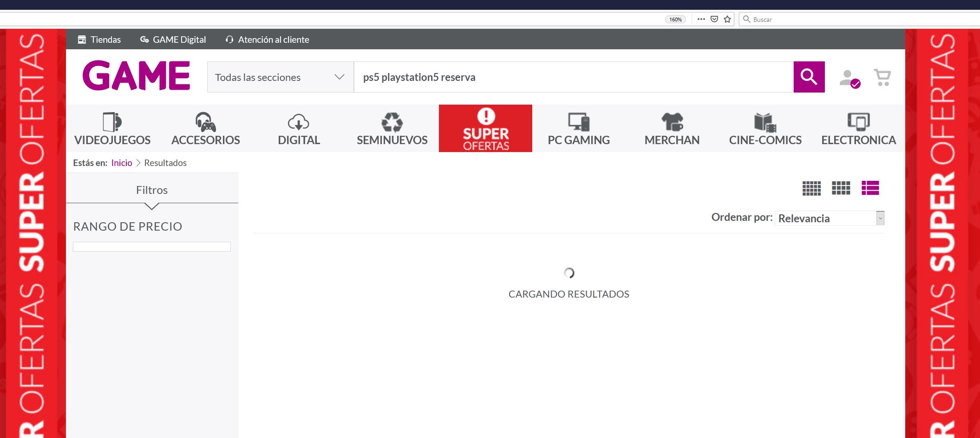Viewport: 980px width, 438px height.
Task: Open the DIGITAL category
Action: (x=299, y=129)
